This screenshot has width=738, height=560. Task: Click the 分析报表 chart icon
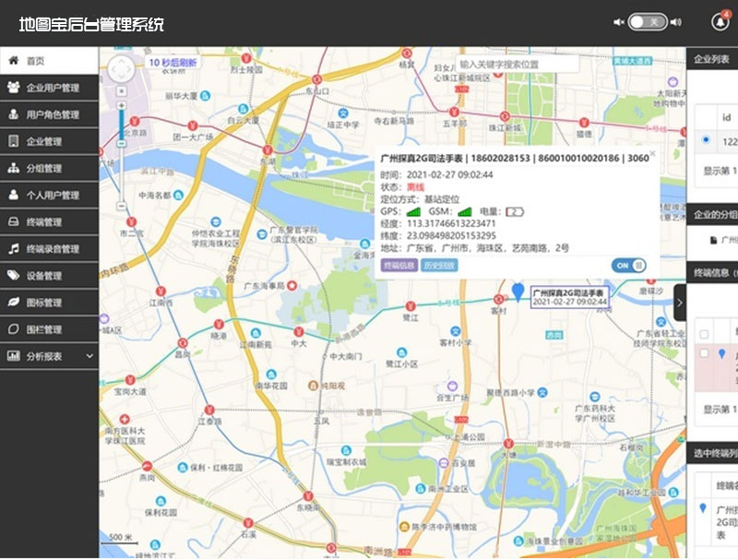click(14, 356)
